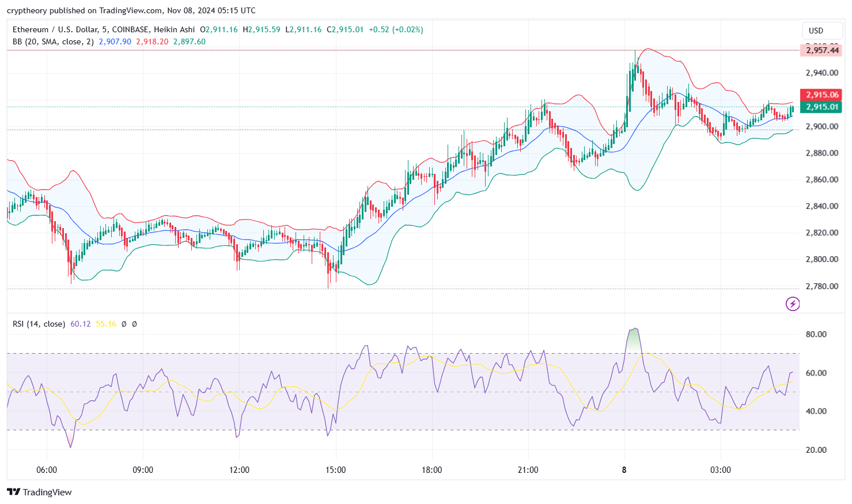The image size is (852, 504).
Task: Click the RSI 80.00 axis label
Action: (x=816, y=334)
